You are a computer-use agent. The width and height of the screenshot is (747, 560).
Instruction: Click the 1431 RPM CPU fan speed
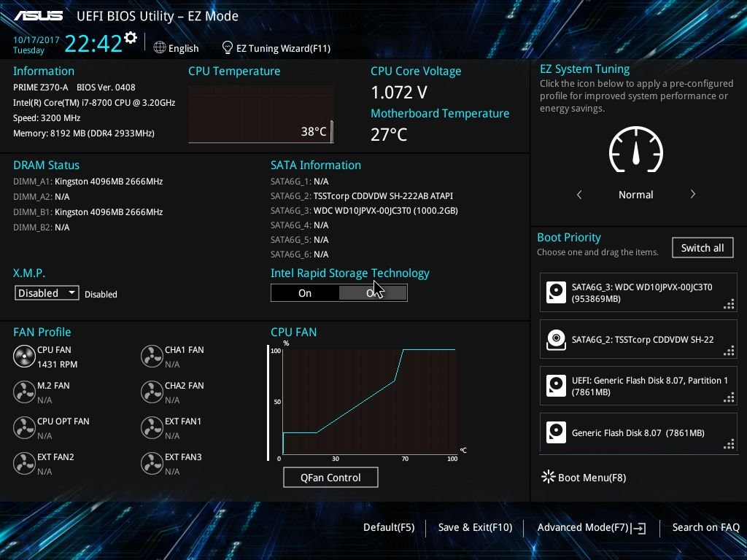coord(57,365)
